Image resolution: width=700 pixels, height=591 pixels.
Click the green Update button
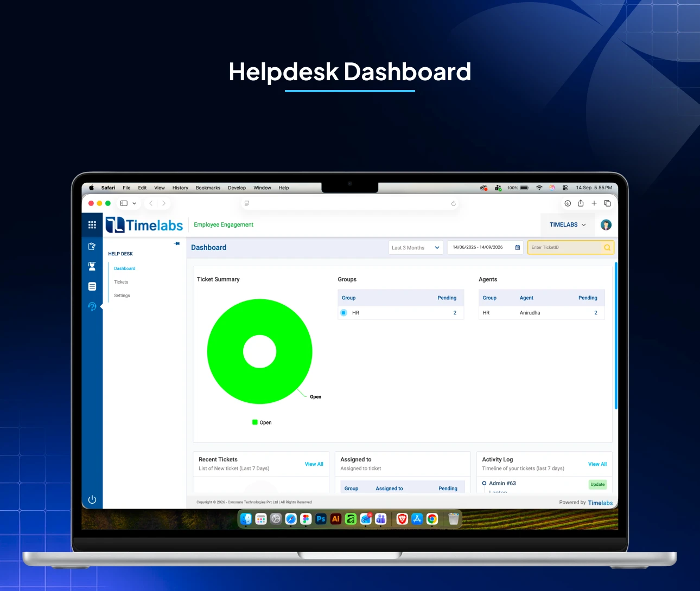597,485
